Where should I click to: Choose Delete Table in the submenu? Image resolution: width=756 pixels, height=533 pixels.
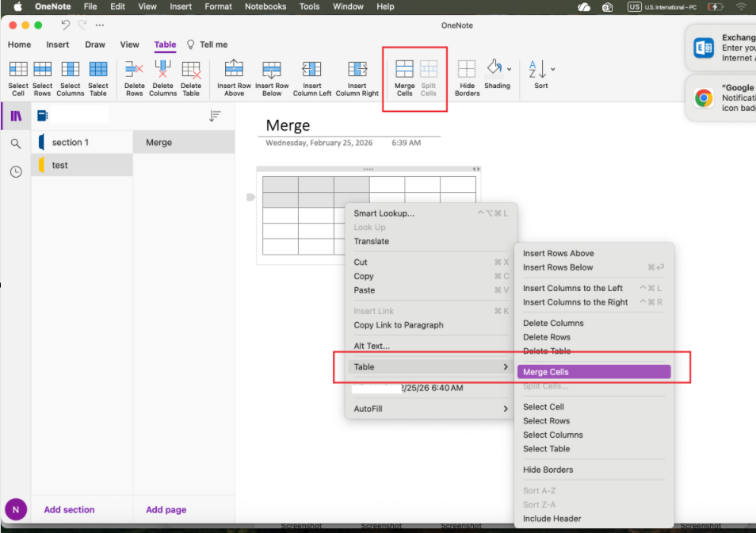(x=594, y=351)
